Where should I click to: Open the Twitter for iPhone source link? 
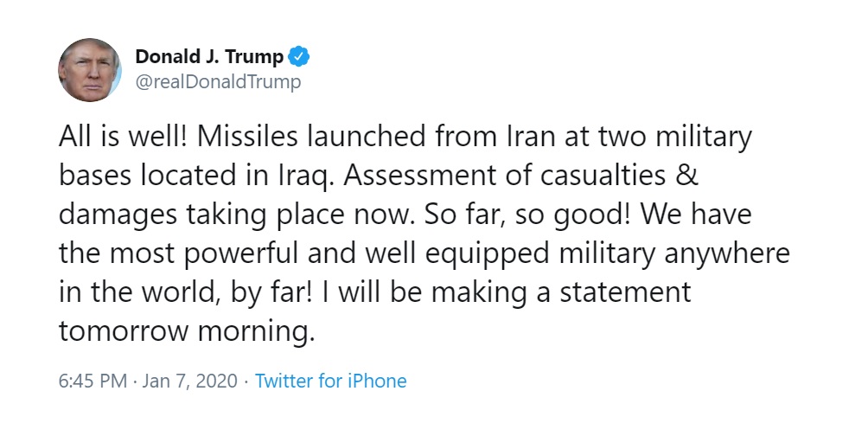coord(330,381)
